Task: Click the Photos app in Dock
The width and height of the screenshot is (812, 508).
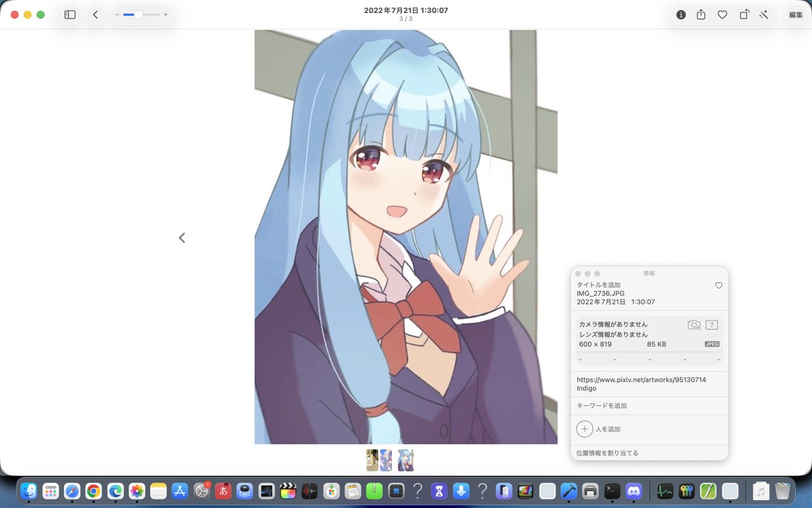Action: (x=137, y=490)
